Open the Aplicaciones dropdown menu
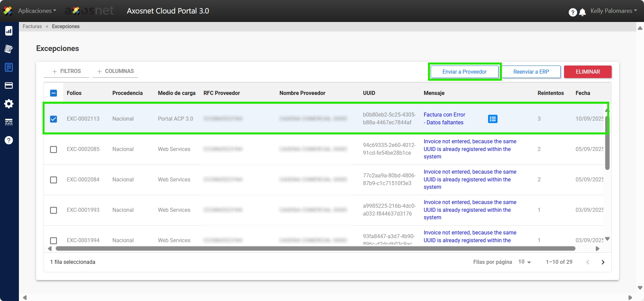The width and height of the screenshot is (644, 301). point(37,11)
